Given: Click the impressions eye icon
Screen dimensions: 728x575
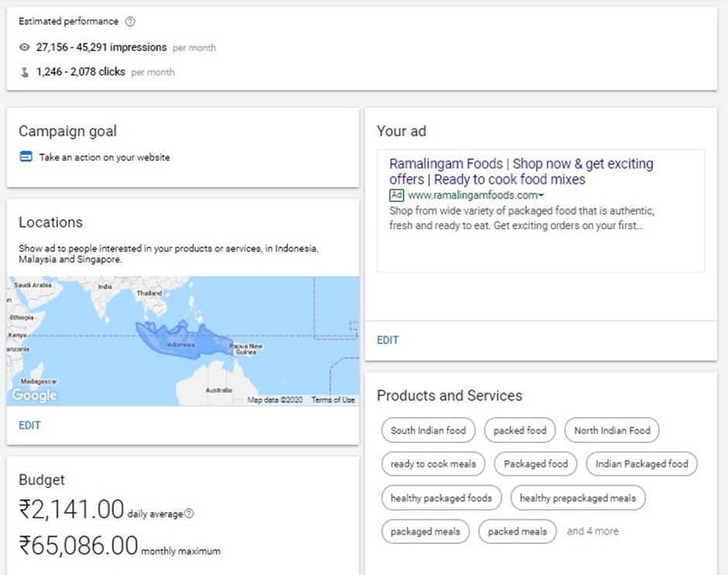Looking at the screenshot, I should [24, 47].
